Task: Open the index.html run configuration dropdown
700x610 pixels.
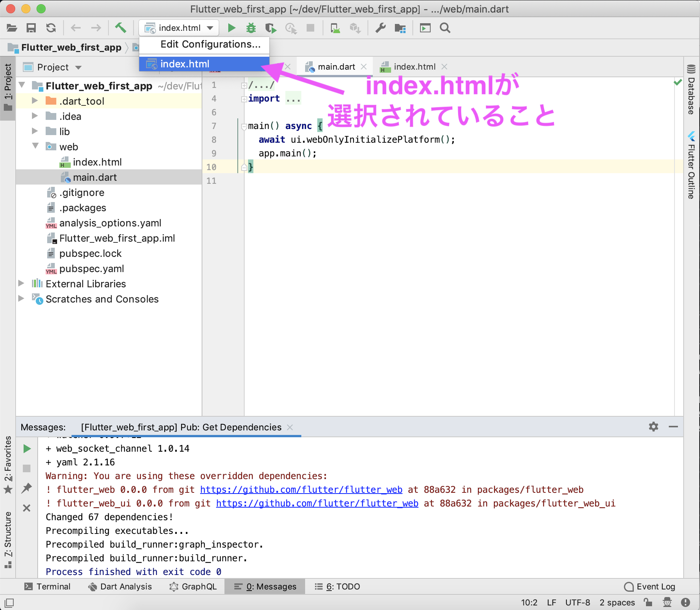Action: tap(179, 28)
